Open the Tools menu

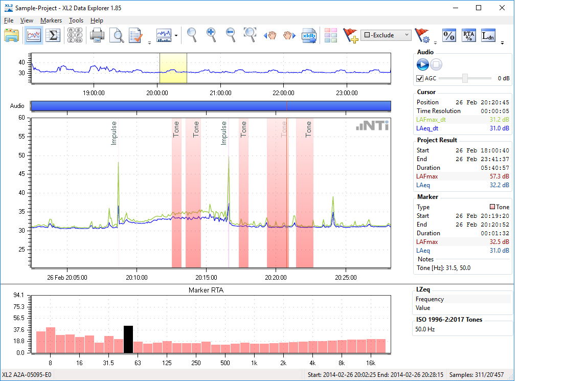point(76,20)
